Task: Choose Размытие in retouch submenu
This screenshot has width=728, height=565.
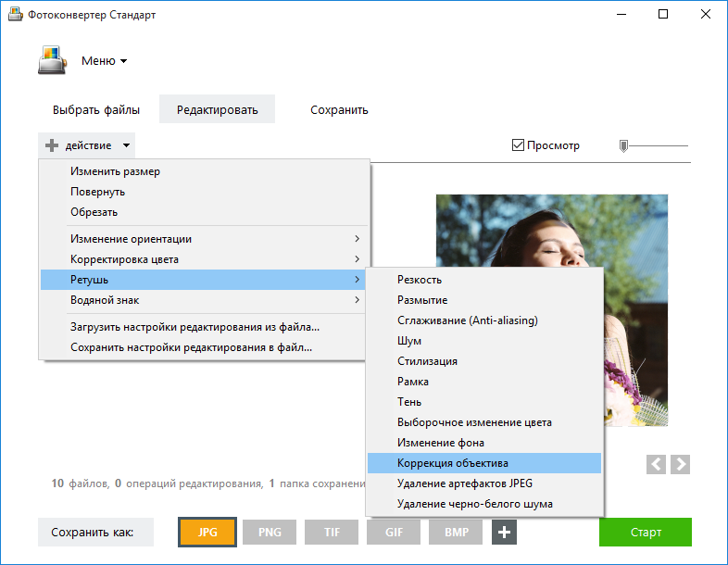Action: click(x=484, y=300)
